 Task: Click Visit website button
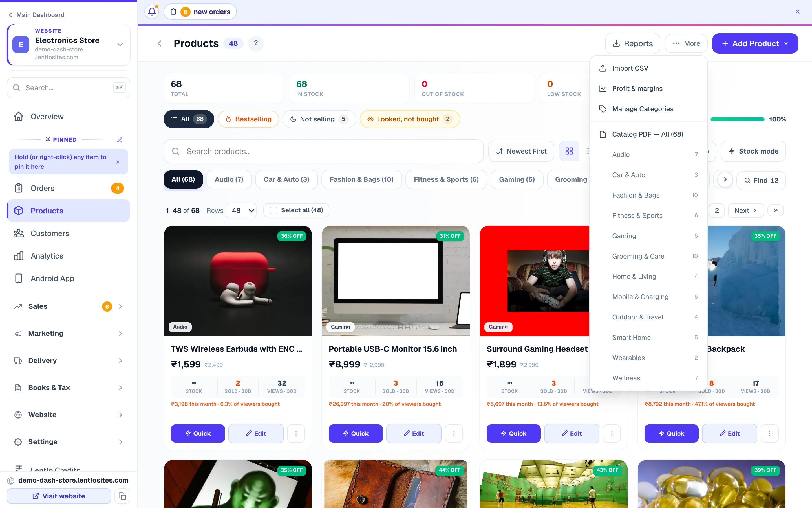click(x=59, y=496)
